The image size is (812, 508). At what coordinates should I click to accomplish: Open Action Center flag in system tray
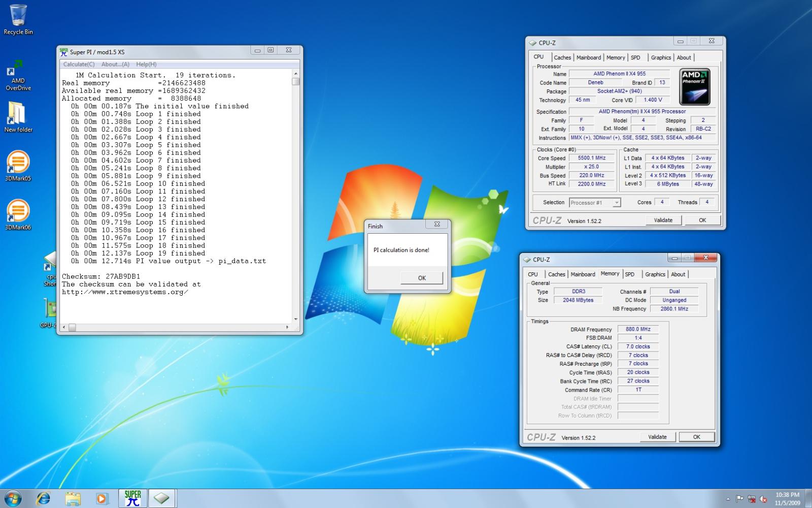(739, 499)
